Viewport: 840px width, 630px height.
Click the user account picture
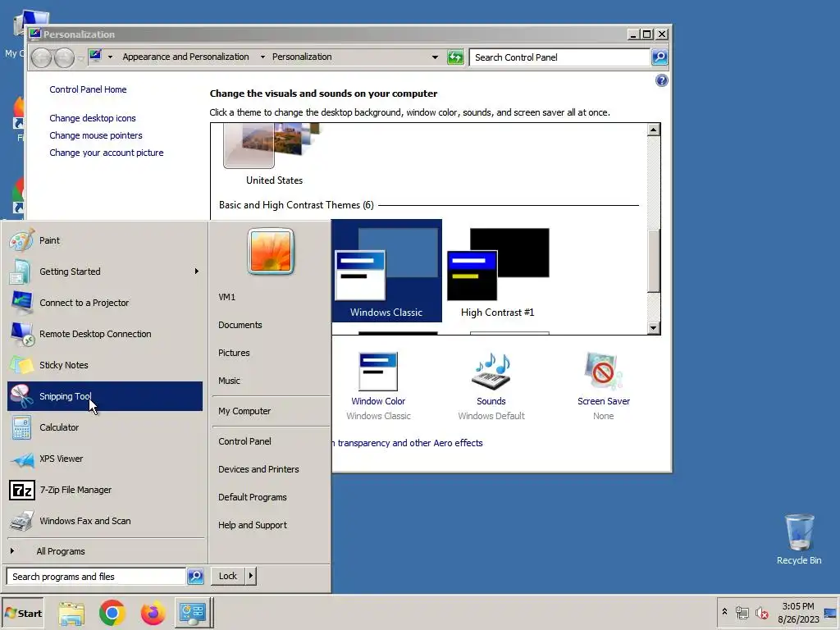tap(271, 251)
